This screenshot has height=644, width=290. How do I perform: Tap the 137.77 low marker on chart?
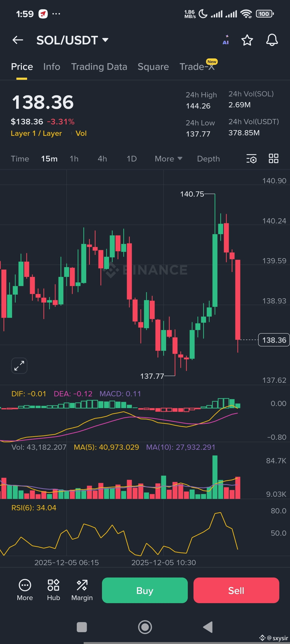point(152,376)
